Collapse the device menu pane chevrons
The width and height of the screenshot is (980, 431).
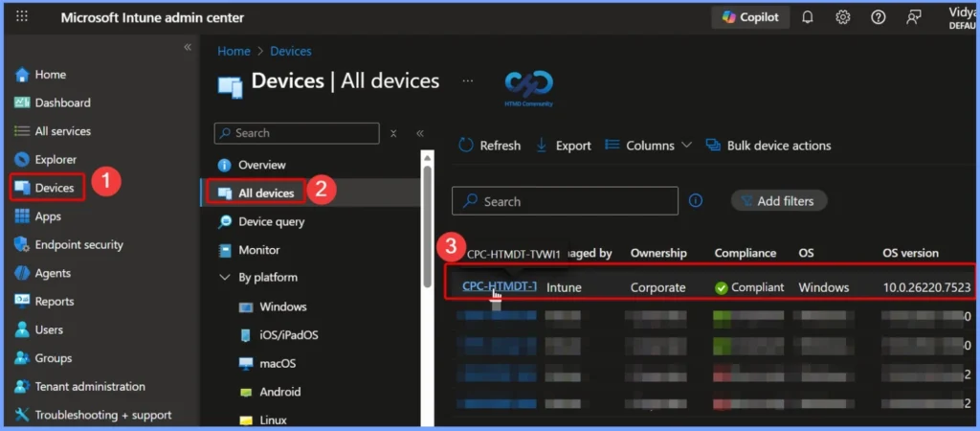click(x=420, y=133)
